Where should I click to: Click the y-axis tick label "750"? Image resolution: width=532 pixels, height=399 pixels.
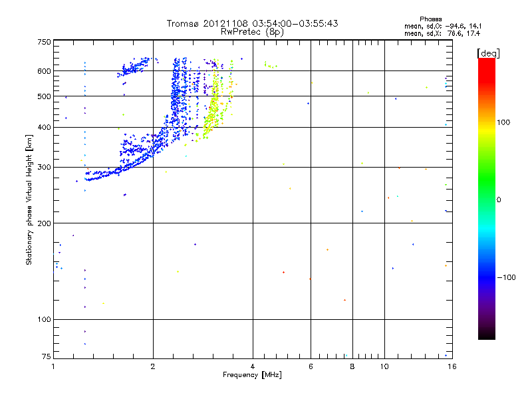(x=44, y=42)
